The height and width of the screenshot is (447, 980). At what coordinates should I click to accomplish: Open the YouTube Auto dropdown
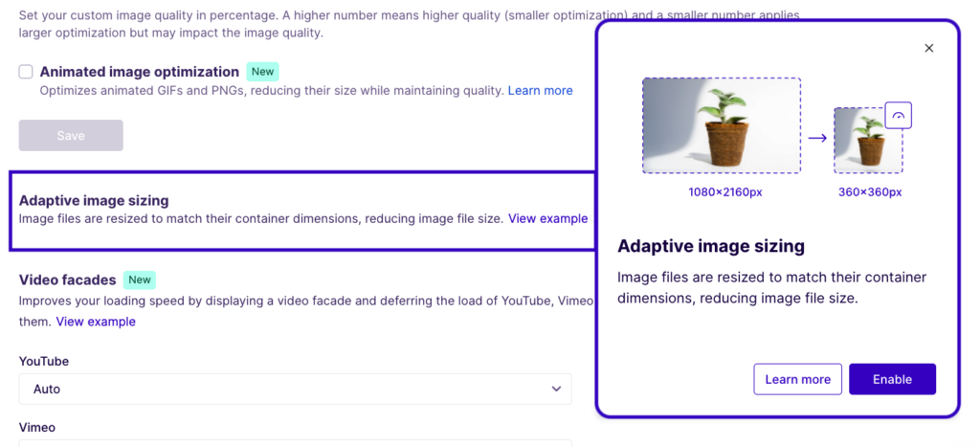coord(295,389)
